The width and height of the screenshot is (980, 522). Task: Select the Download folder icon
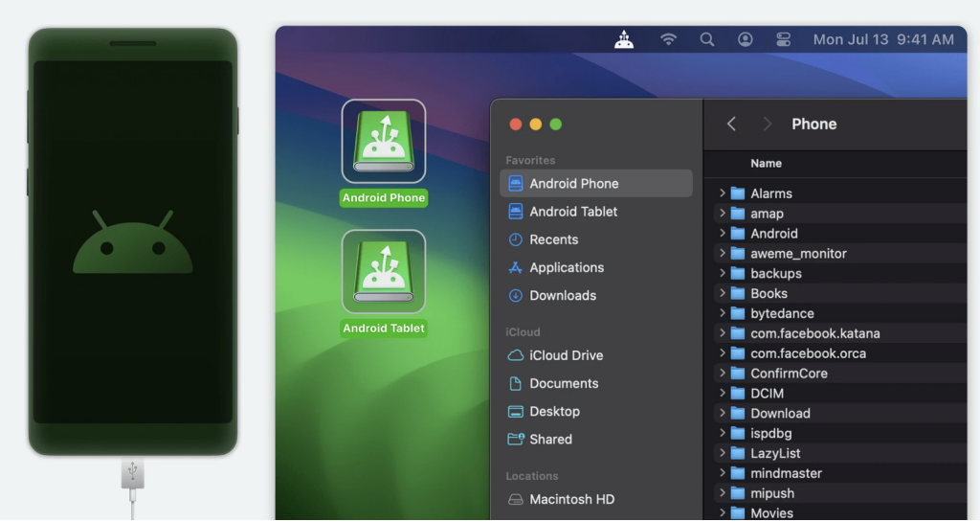click(x=738, y=413)
